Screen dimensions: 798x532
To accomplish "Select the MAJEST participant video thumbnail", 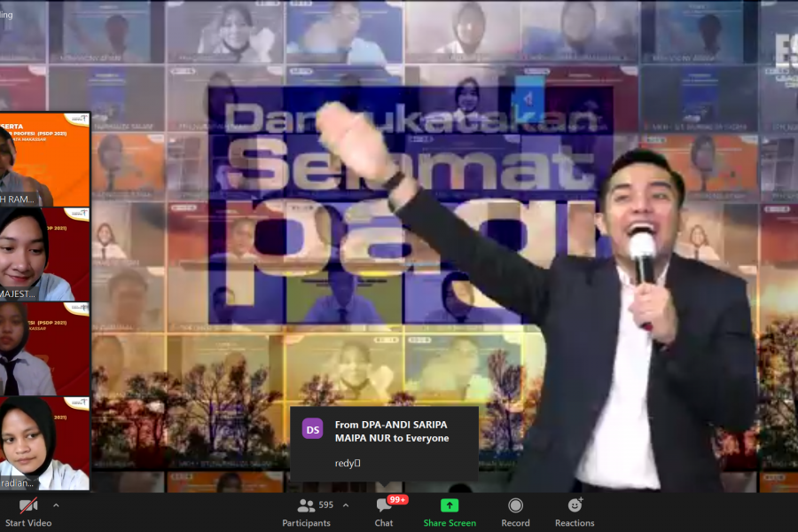I will [x=44, y=254].
